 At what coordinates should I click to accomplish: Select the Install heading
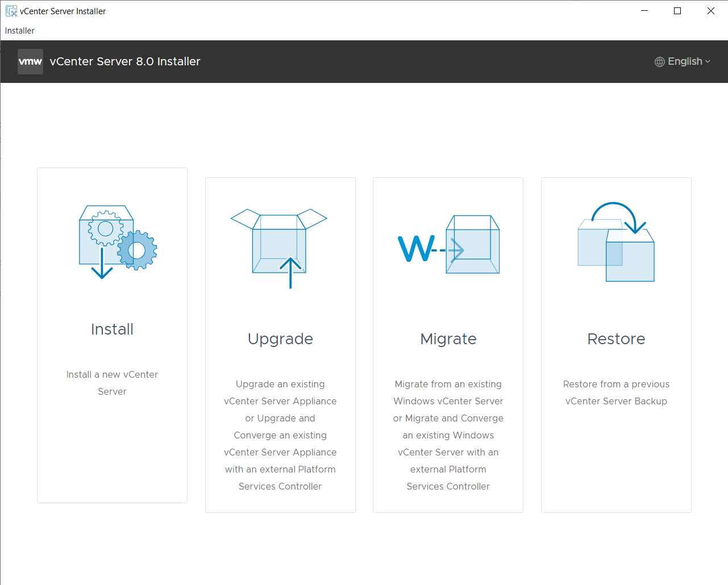(x=112, y=329)
